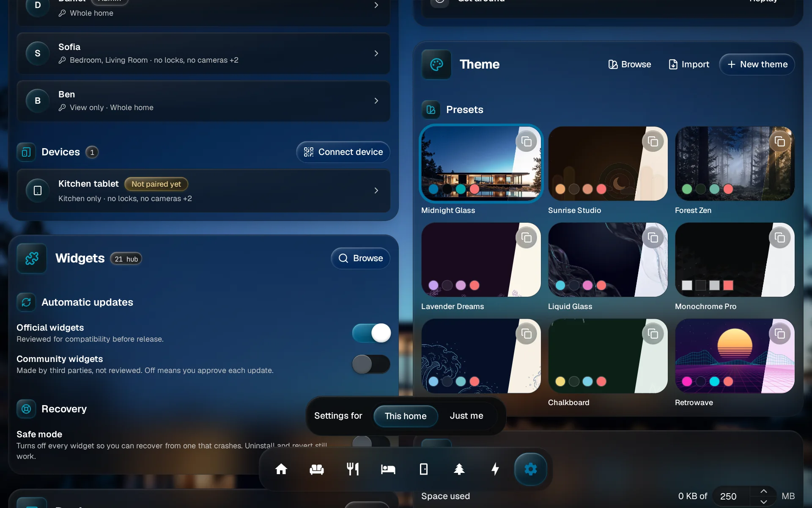The height and width of the screenshot is (508, 812).
Task: Decrease the space limit with down arrow
Action: (x=763, y=502)
